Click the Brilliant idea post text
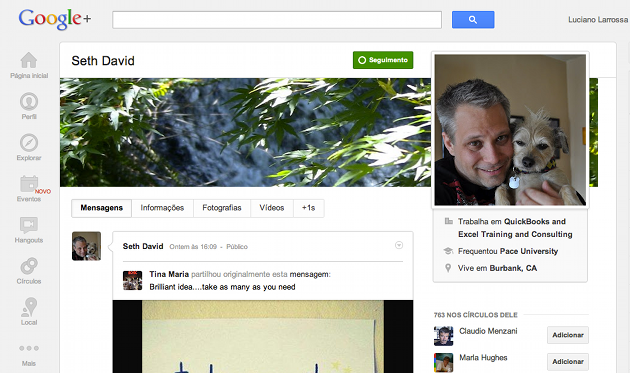 (x=222, y=287)
